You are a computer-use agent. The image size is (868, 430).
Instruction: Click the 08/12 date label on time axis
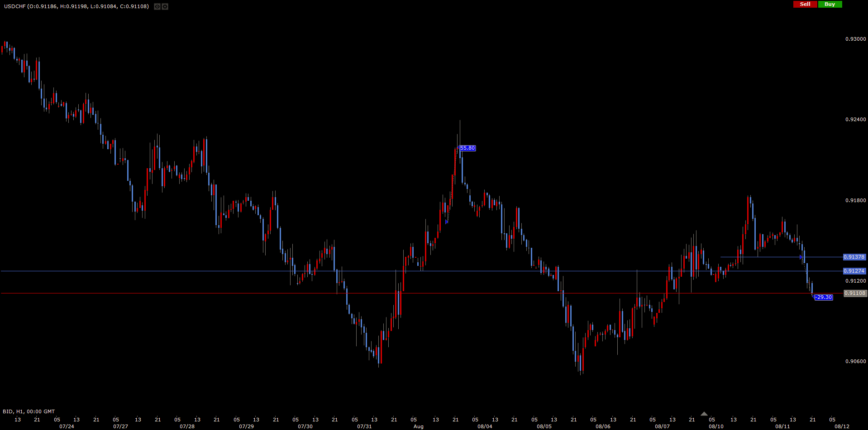(x=842, y=426)
